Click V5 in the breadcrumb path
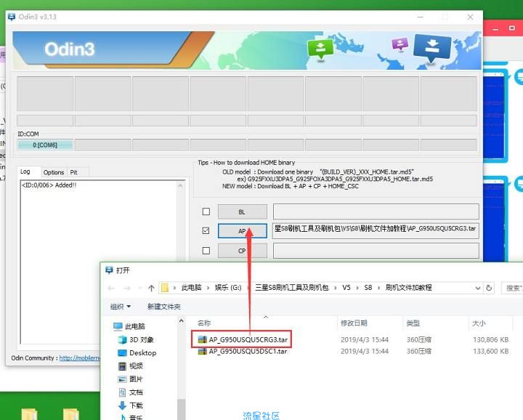 click(x=346, y=288)
